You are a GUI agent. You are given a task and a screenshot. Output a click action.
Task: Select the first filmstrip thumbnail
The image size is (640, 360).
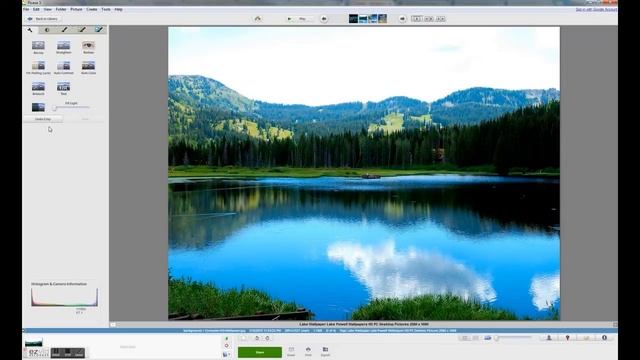pyautogui.click(x=353, y=18)
